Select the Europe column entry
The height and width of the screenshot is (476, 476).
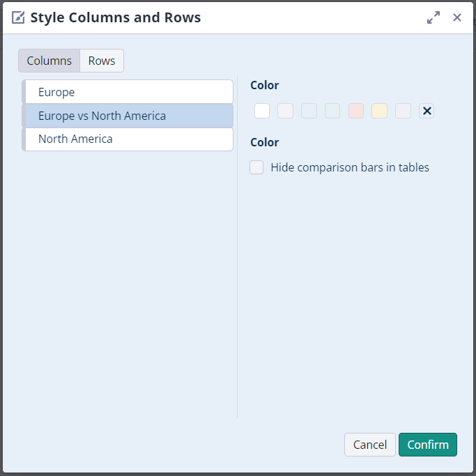pos(129,92)
